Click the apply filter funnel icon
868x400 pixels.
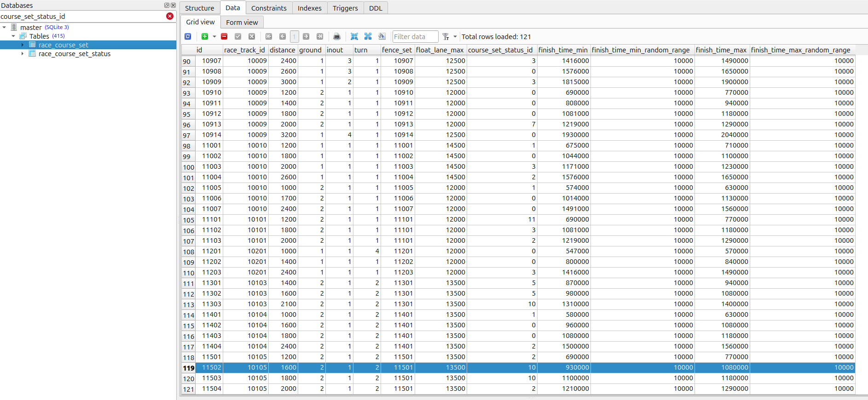coord(446,36)
